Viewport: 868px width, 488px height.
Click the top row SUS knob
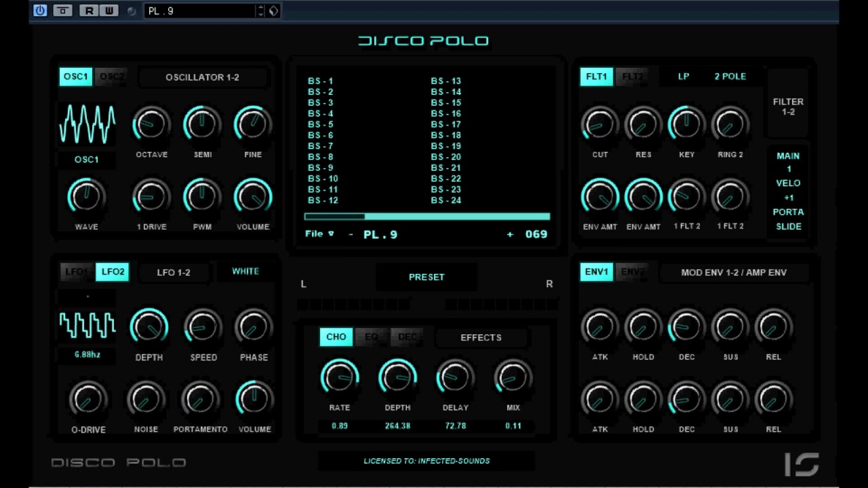point(730,327)
